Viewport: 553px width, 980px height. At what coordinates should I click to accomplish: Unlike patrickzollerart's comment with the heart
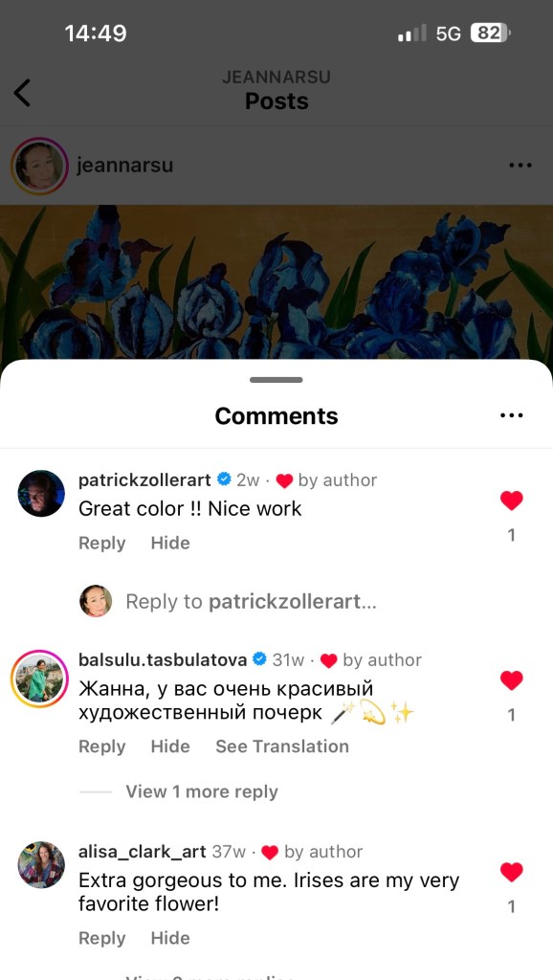(511, 501)
